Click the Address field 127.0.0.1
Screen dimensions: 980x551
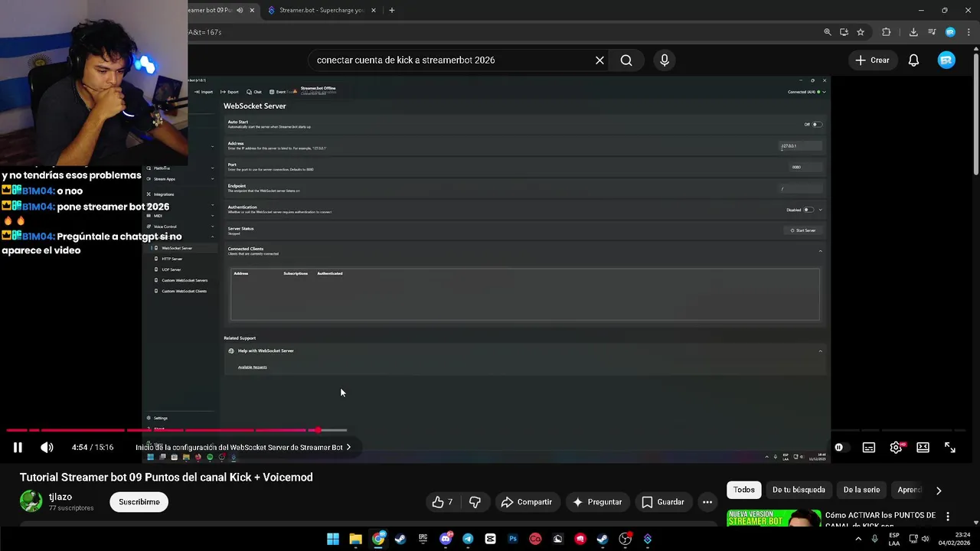tap(800, 145)
